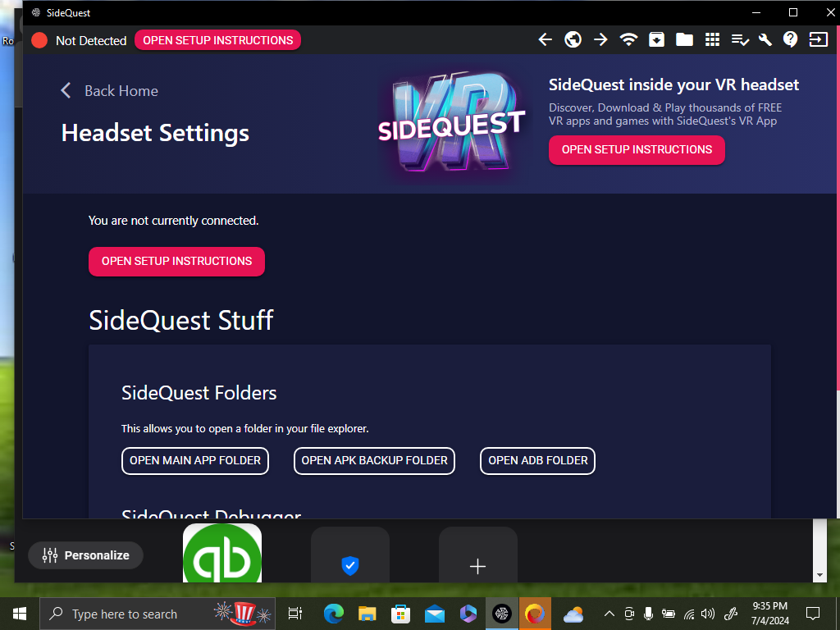Click the plus add tile in background window

478,555
